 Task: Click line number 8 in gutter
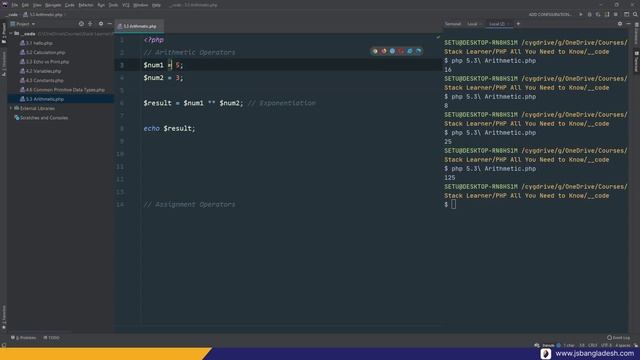coord(122,129)
